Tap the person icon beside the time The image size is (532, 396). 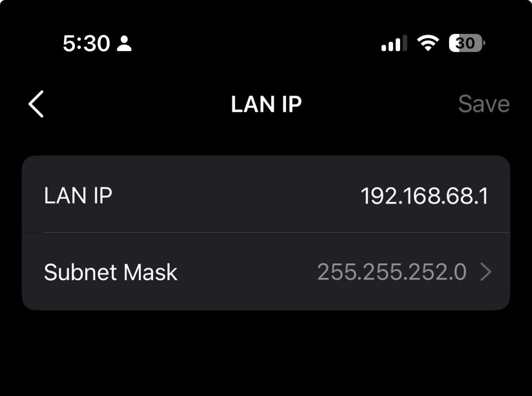point(124,44)
